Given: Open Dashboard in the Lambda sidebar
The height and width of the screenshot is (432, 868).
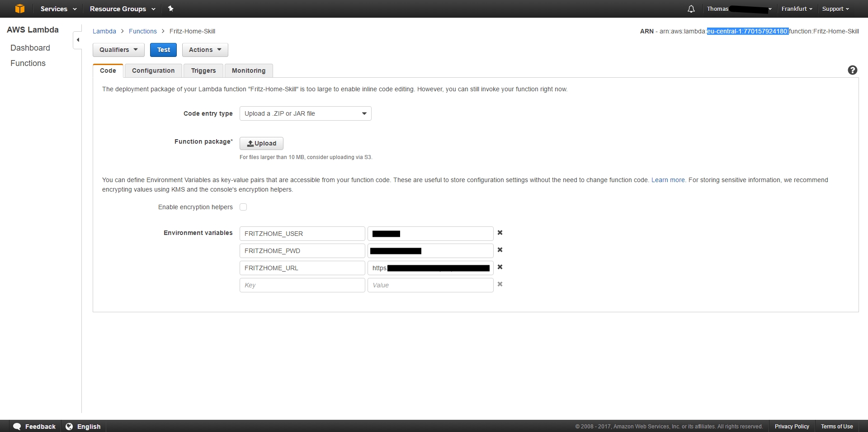Looking at the screenshot, I should coord(30,48).
